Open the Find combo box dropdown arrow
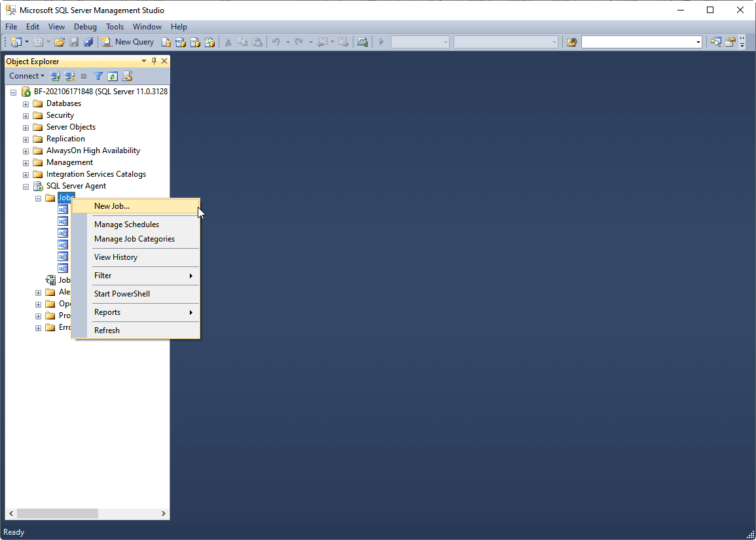Viewport: 756px width, 540px height. point(698,43)
